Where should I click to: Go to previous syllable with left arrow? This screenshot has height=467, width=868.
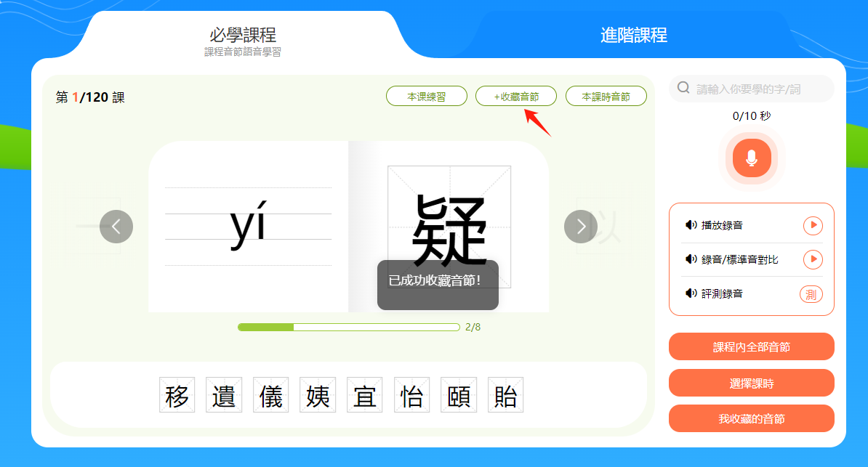coord(116,227)
